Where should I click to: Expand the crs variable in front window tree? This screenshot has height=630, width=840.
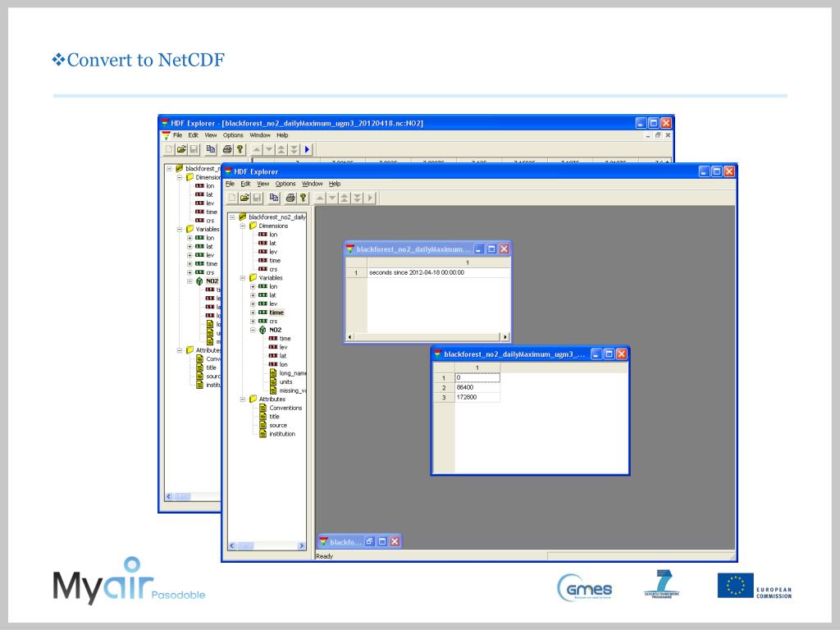[x=253, y=322]
